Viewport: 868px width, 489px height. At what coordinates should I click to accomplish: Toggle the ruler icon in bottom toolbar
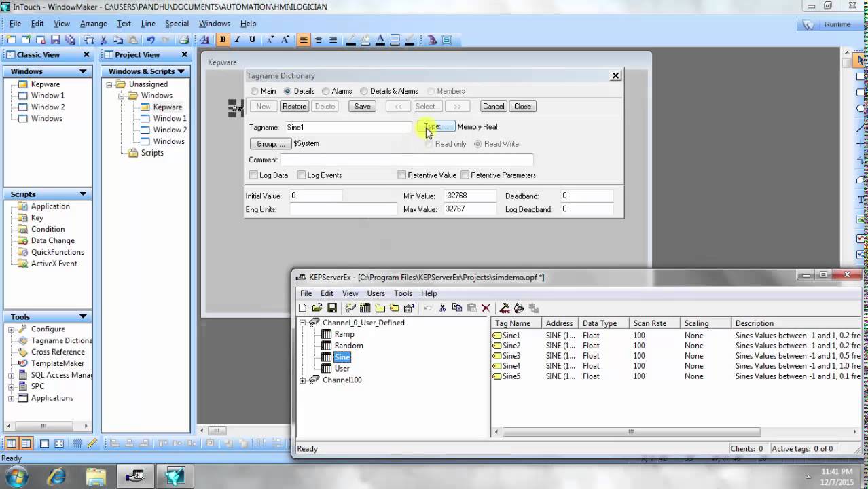92,443
